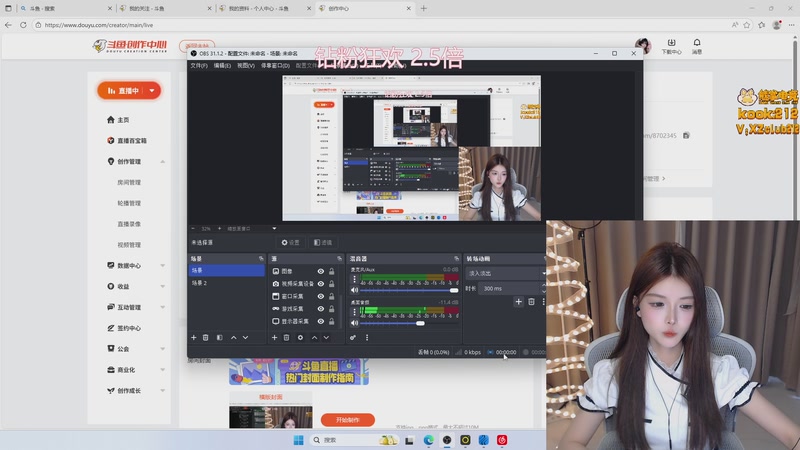Open advanced audio properties in mixer footer
The height and width of the screenshot is (450, 800).
point(353,338)
